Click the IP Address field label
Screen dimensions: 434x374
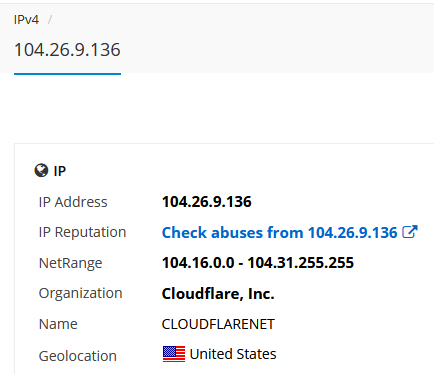coord(73,202)
